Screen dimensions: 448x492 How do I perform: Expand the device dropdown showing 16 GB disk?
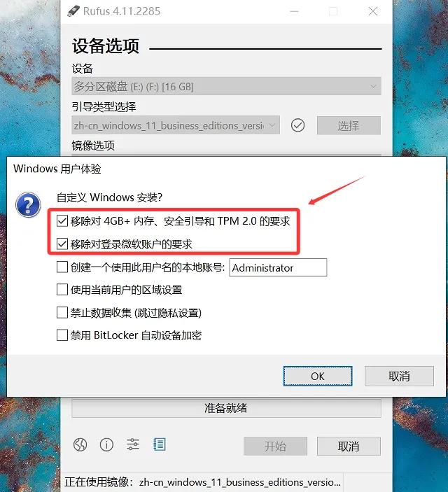[226, 86]
